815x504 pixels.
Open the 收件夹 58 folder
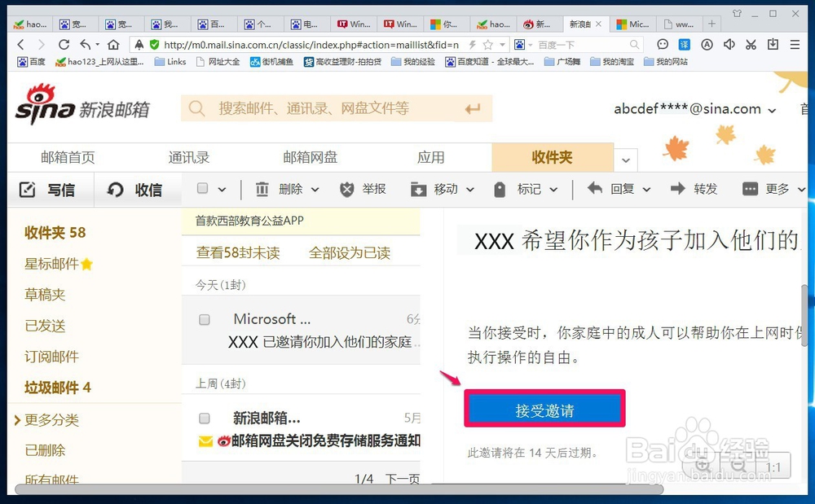55,233
